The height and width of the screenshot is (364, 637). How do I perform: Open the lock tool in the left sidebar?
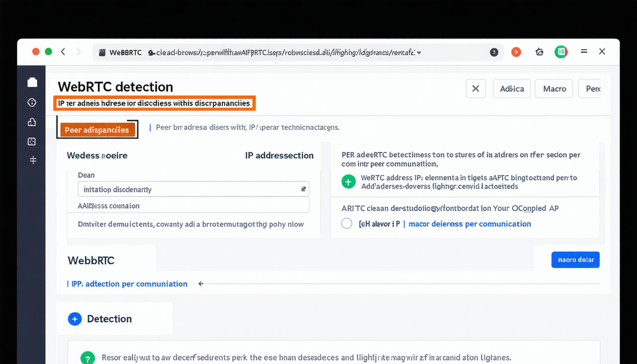tap(32, 122)
